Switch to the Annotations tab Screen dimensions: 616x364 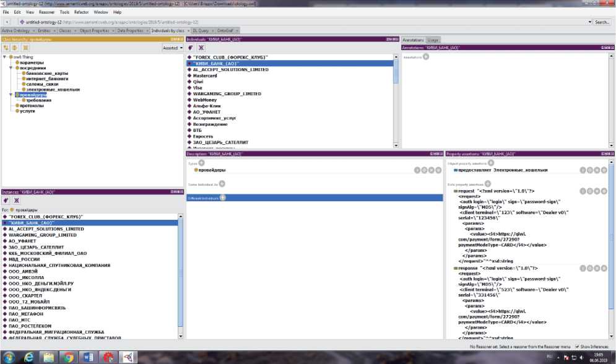pyautogui.click(x=413, y=40)
